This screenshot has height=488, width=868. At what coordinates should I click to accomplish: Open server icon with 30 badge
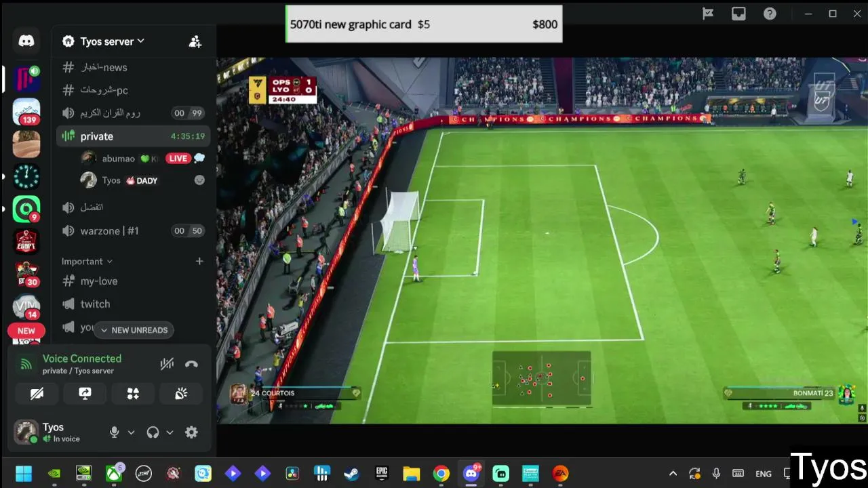click(x=26, y=274)
